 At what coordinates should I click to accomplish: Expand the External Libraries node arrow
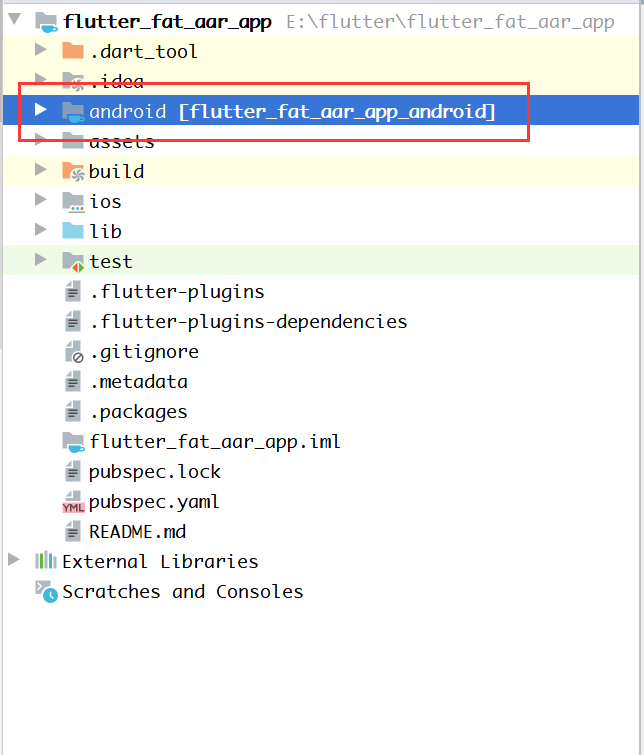pyautogui.click(x=14, y=560)
